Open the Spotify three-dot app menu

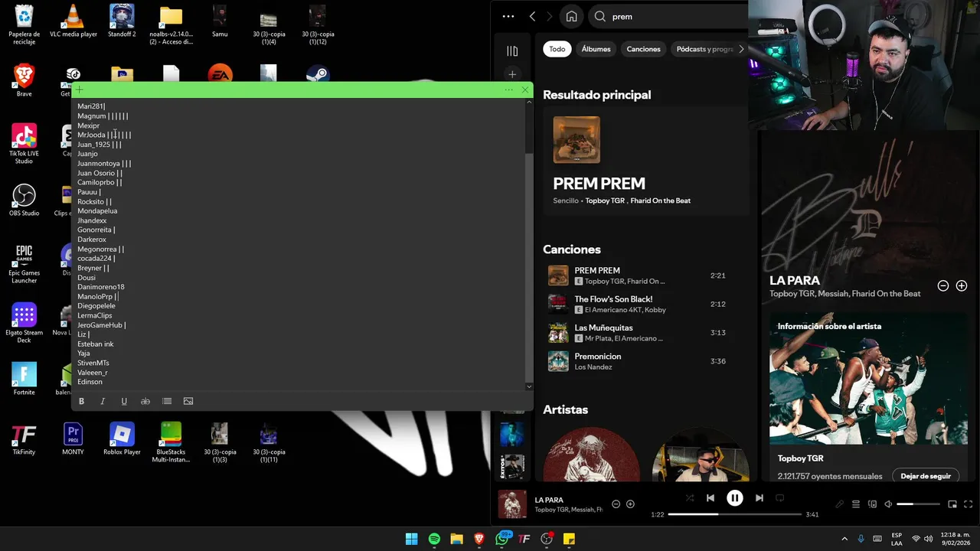[x=508, y=16]
